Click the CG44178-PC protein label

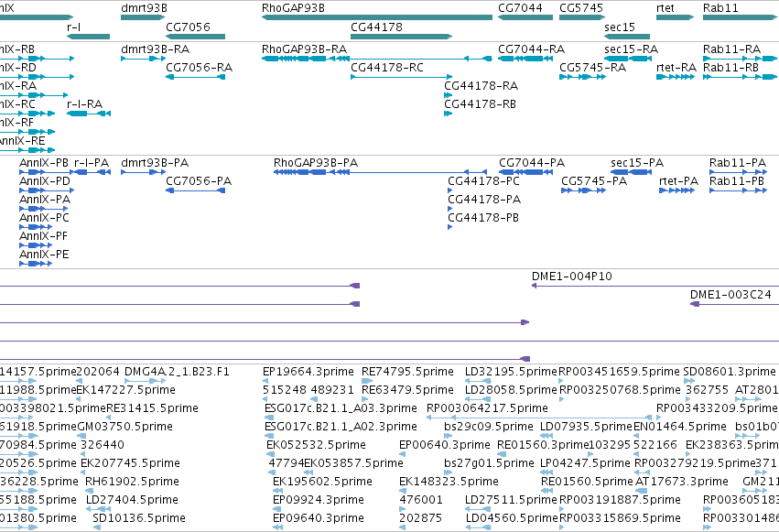484,180
